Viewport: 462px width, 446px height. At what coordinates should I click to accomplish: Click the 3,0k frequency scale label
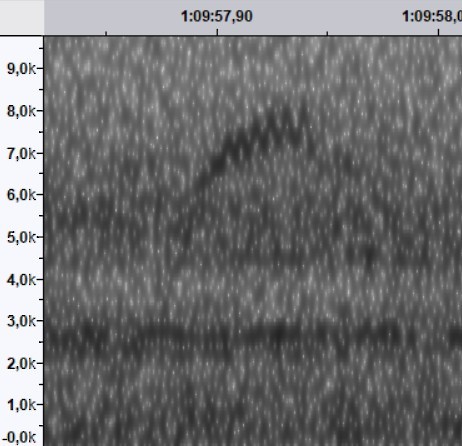click(21, 321)
